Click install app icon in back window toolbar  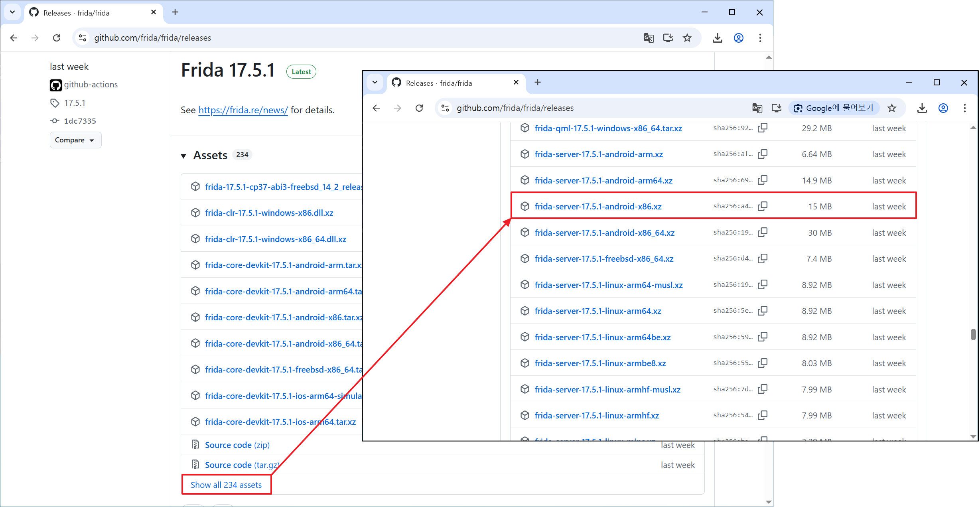[x=668, y=38]
